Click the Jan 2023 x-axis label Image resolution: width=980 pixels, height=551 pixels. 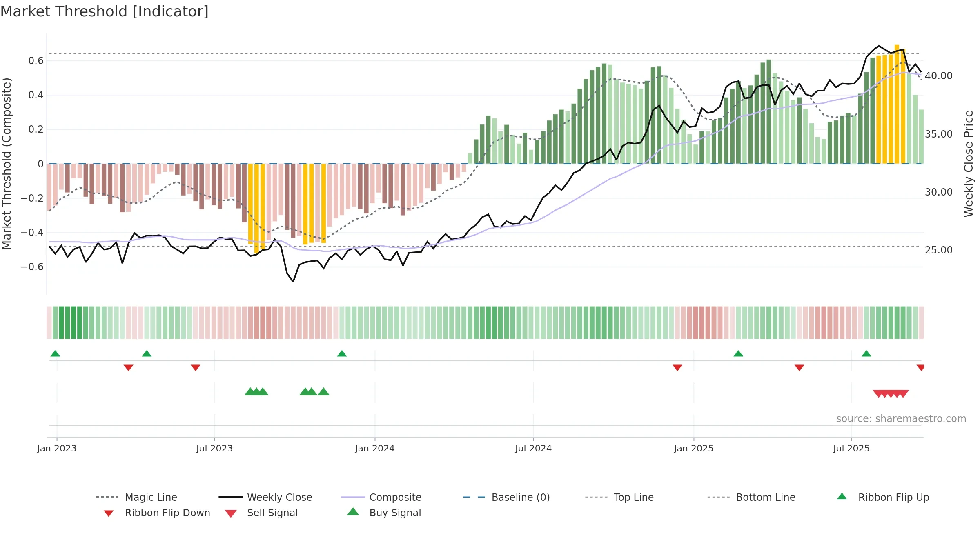[57, 448]
